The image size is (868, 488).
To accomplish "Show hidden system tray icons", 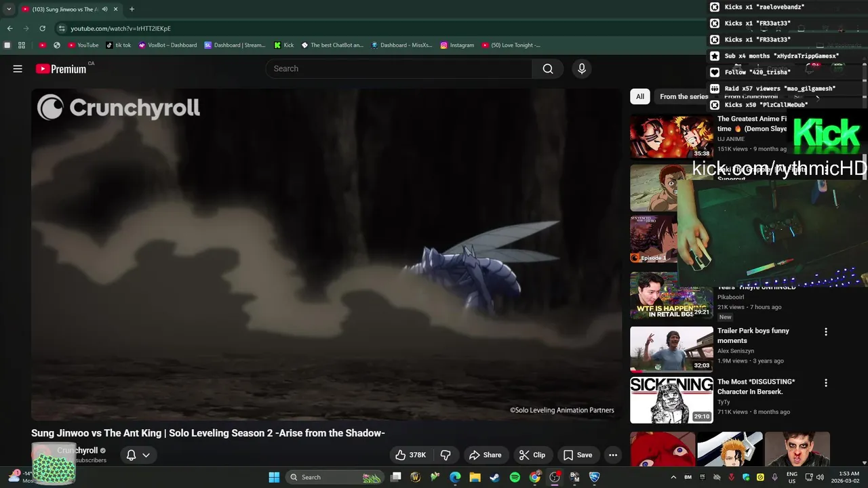I will pos(673,477).
